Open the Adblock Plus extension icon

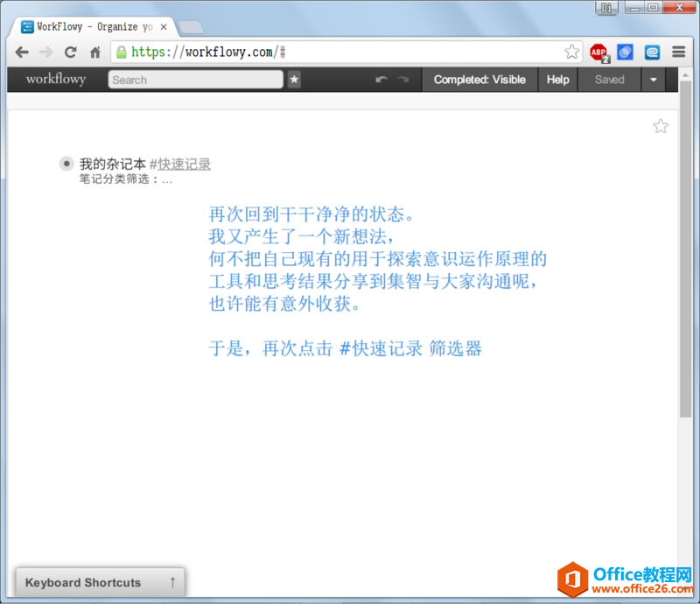point(599,53)
